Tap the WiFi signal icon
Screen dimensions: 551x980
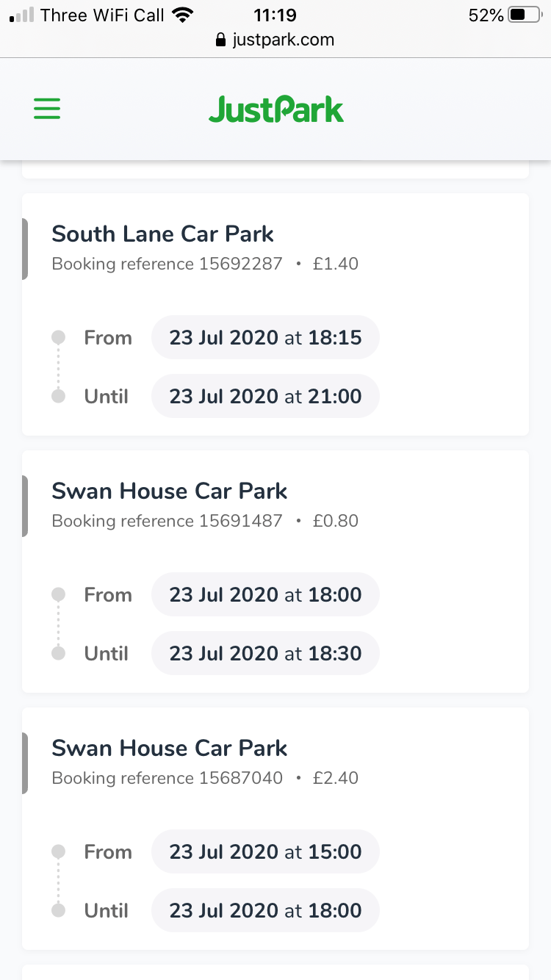[182, 15]
